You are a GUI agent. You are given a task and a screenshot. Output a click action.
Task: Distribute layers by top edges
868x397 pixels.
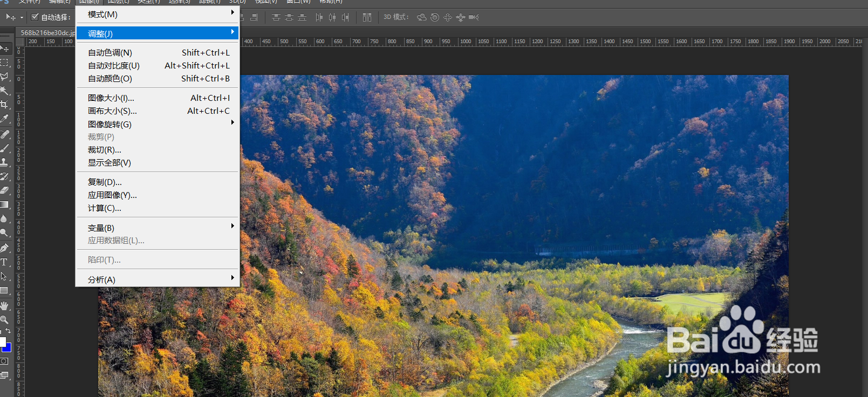(x=276, y=17)
